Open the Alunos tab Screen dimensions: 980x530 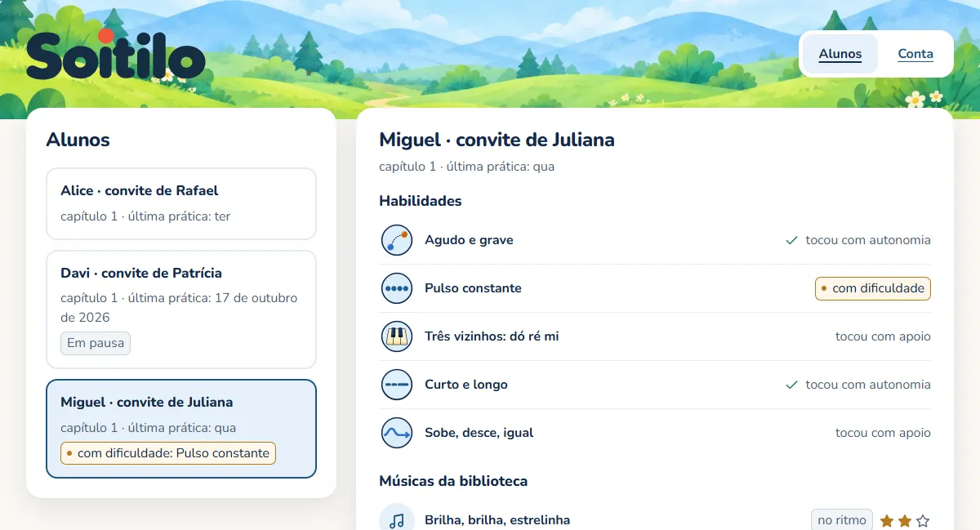pyautogui.click(x=840, y=54)
